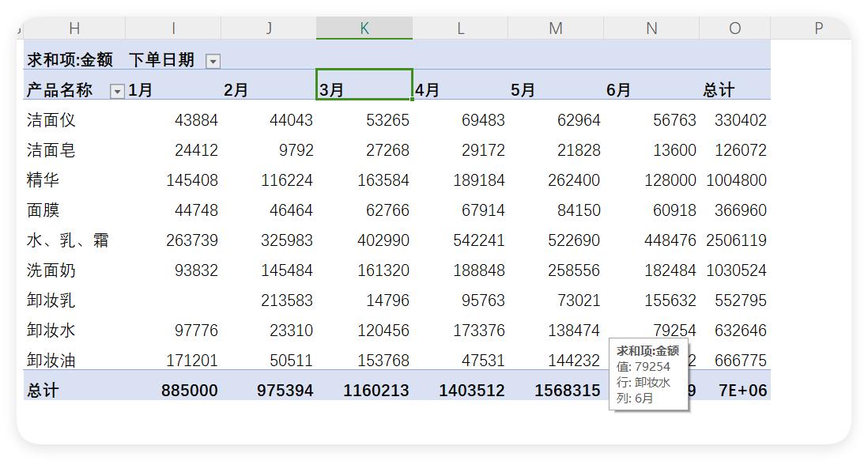Click grand total cell 1403512
The image size is (868, 461).
click(x=472, y=390)
